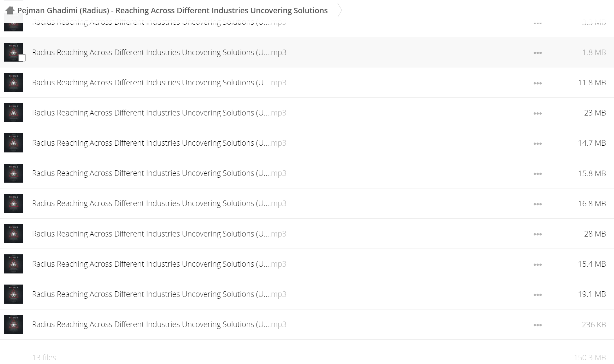Select album thumbnail of the 14.7 MB file
614x364 pixels.
pos(14,143)
